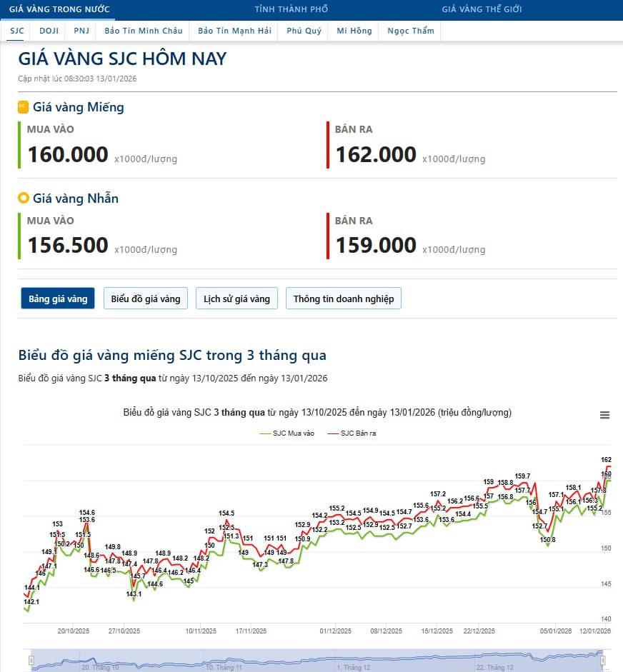Click the ring icon beside Giá vàng Nhẫn

point(23,198)
